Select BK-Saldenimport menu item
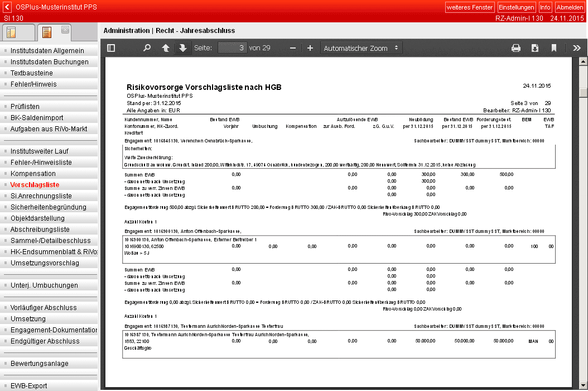The height and width of the screenshot is (391, 588). pyautogui.click(x=49, y=118)
